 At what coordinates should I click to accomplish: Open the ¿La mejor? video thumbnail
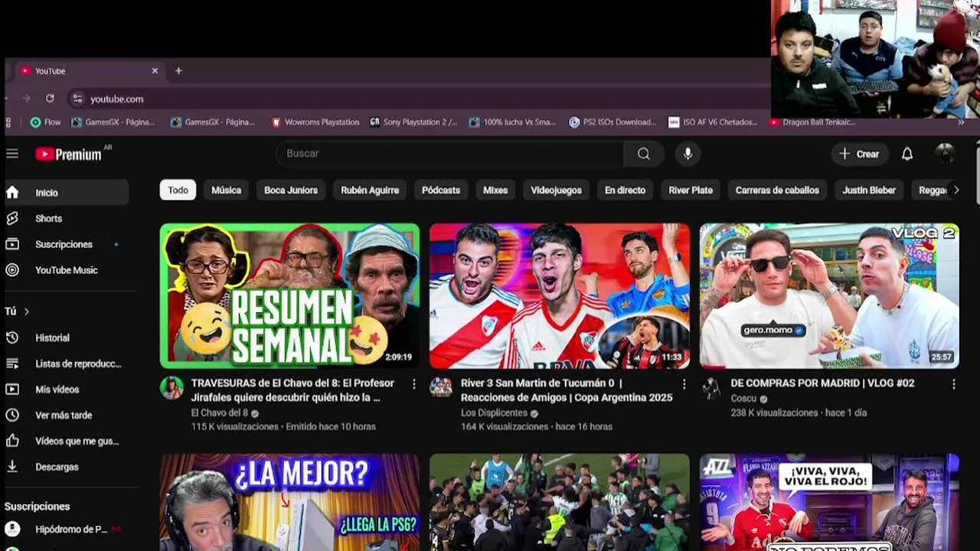[289, 503]
